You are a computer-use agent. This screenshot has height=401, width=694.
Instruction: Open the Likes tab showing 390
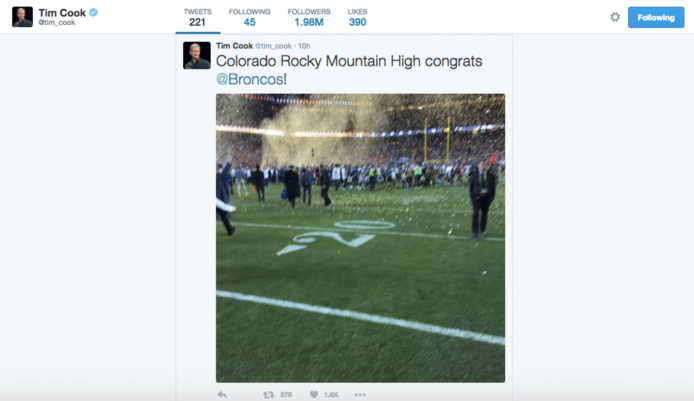(x=357, y=17)
